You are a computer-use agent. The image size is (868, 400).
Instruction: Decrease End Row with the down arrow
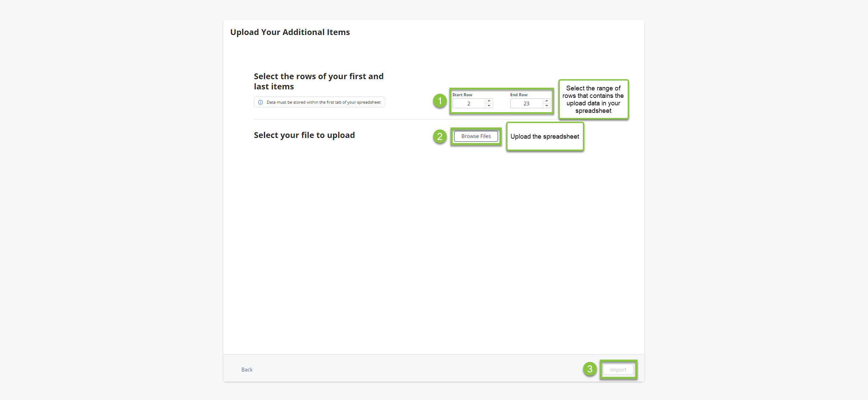pyautogui.click(x=547, y=106)
